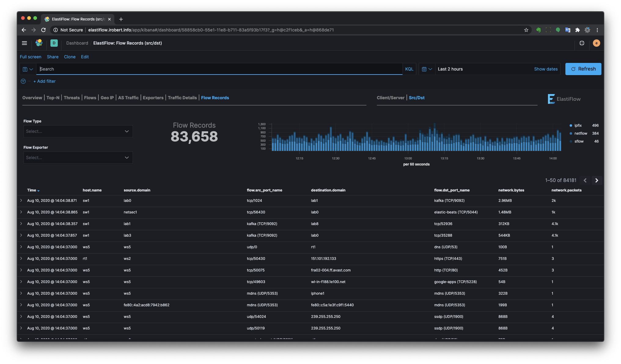Go to the next page of records

point(597,180)
